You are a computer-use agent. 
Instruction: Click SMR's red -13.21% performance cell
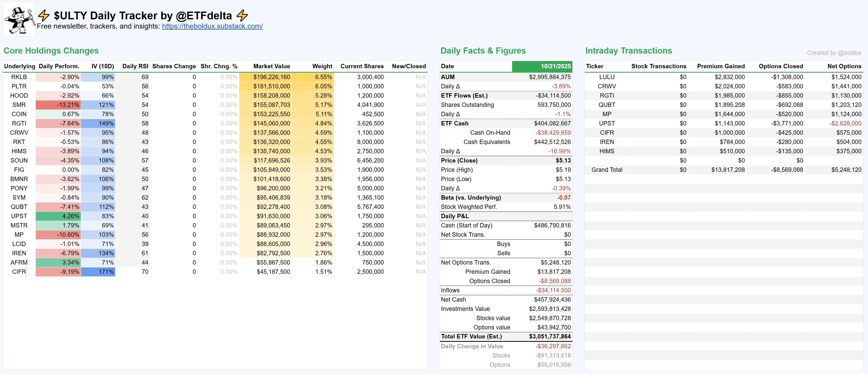[59, 105]
